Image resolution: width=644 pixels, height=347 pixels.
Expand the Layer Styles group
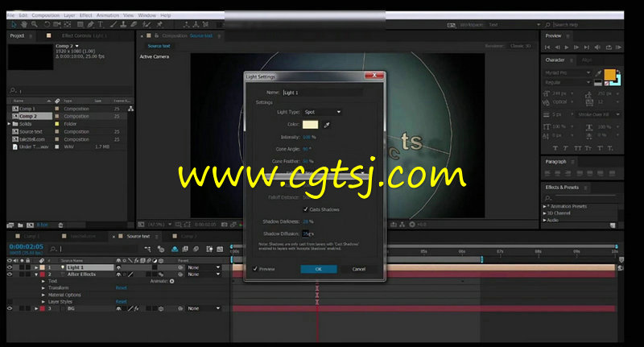point(43,302)
